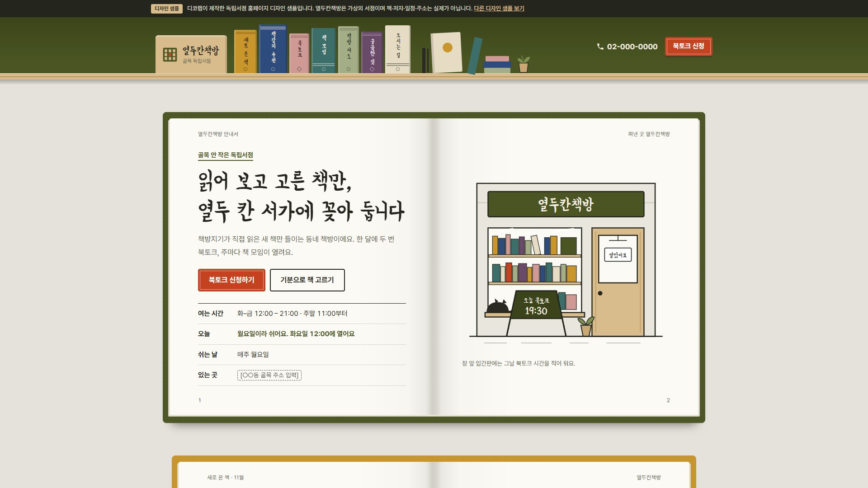The height and width of the screenshot is (488, 868).
Task: Click the leaning teal book on the header shelf
Action: coord(475,56)
